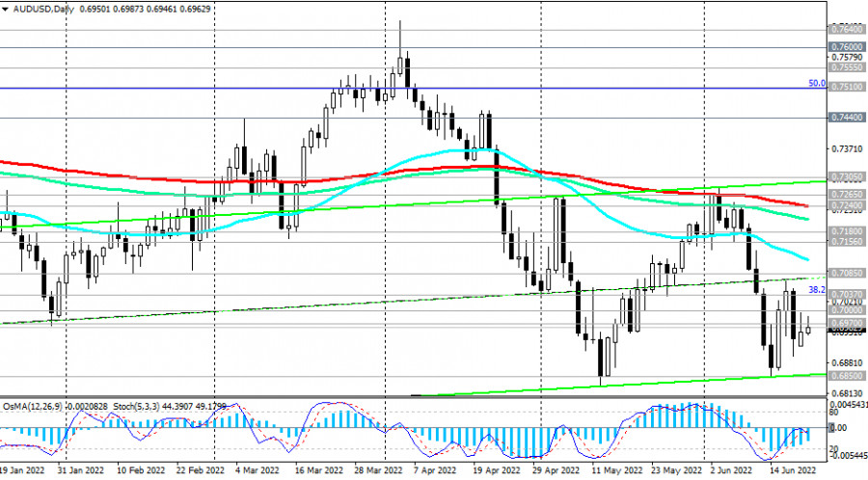Select the 0.70370 price level label

(847, 294)
